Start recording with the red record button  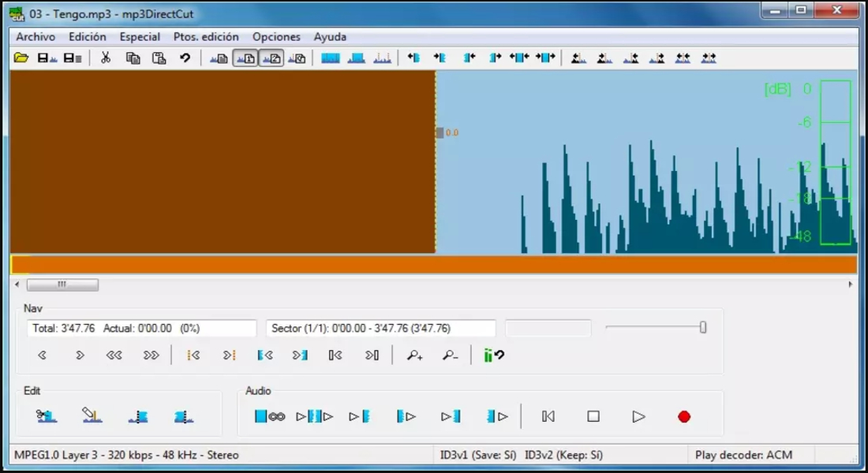click(x=684, y=416)
